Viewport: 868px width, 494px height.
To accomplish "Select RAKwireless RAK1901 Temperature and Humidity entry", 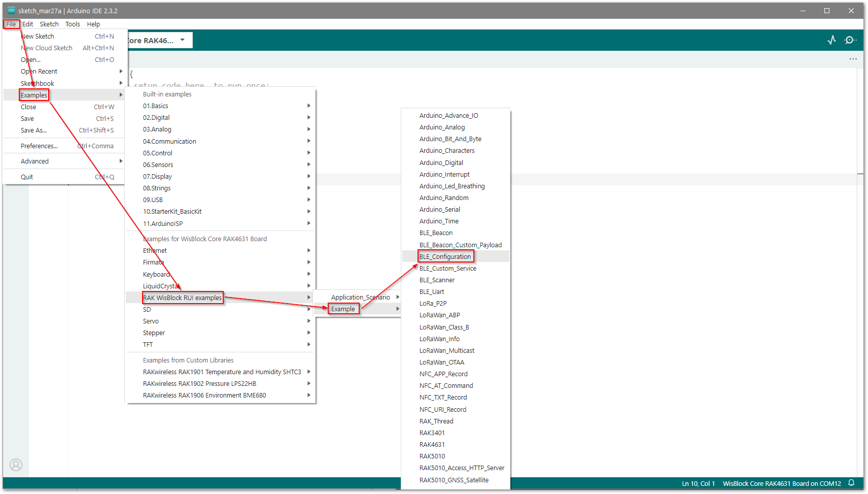I will 221,372.
